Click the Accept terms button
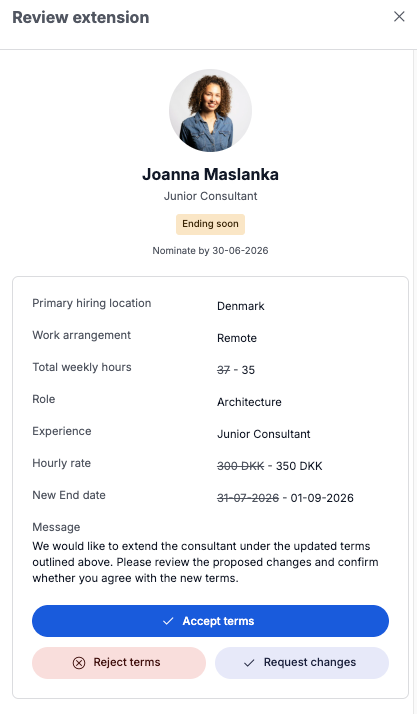 210,621
